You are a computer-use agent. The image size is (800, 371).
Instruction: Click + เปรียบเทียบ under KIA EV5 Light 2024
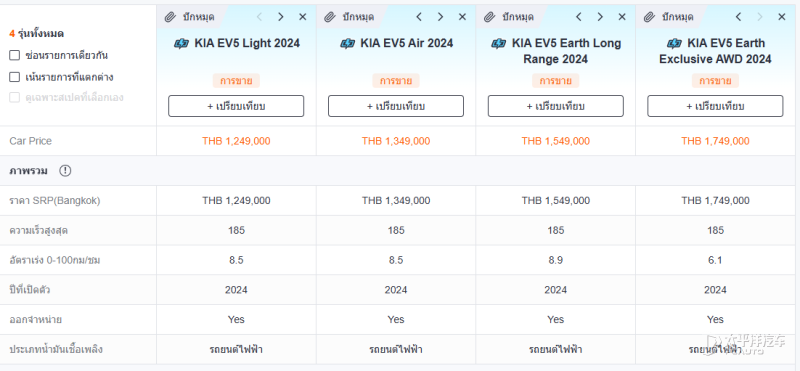click(x=236, y=106)
